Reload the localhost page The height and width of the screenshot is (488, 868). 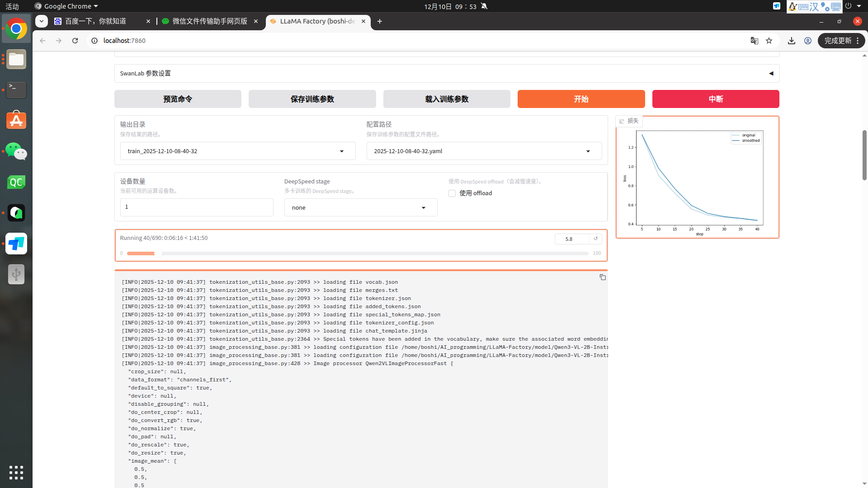pyautogui.click(x=75, y=41)
